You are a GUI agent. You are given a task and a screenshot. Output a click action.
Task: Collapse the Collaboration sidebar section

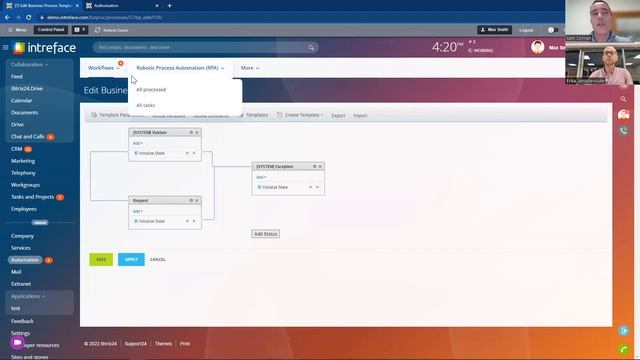point(29,64)
